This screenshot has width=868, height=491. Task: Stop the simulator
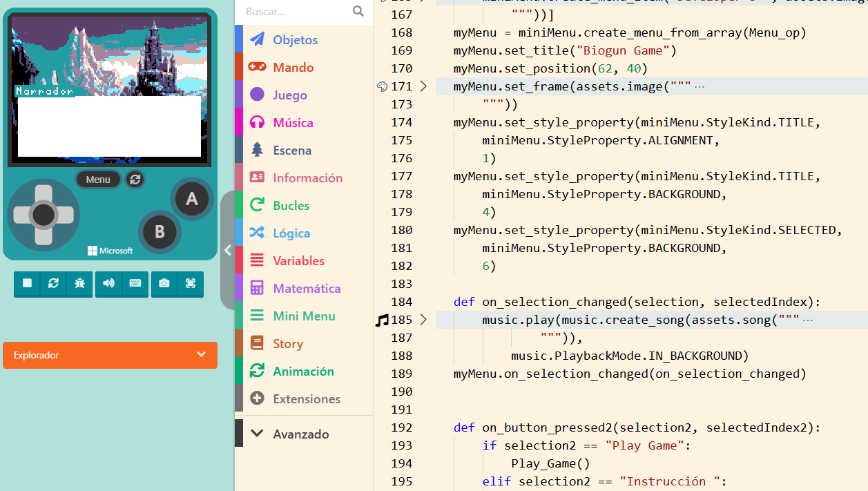point(27,284)
